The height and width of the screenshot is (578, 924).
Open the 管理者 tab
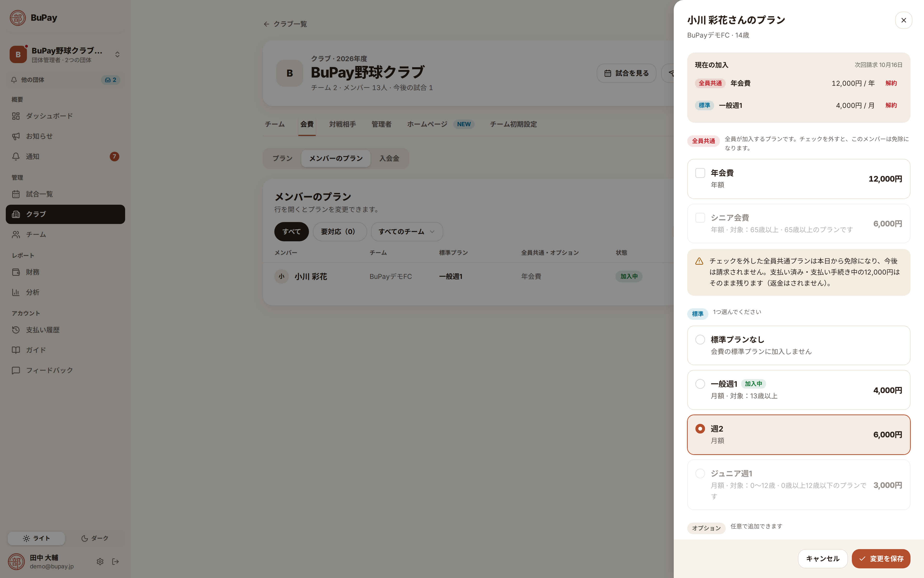click(381, 124)
